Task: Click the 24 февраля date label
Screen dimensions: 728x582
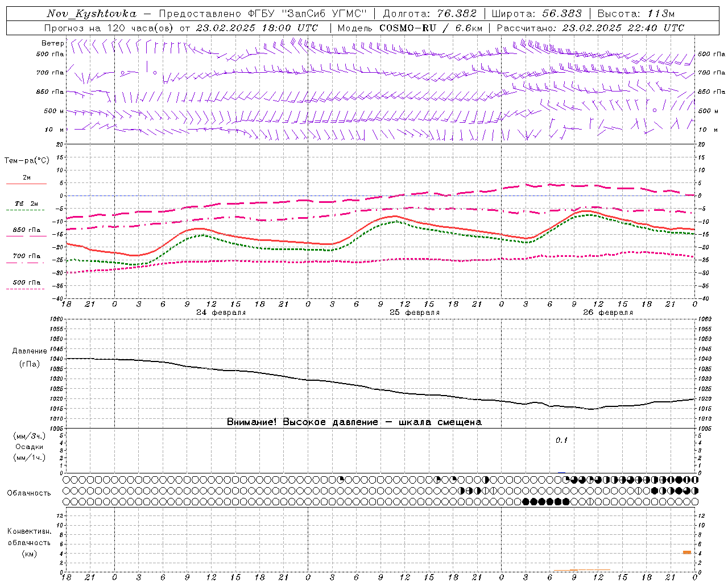Action: pos(221,313)
